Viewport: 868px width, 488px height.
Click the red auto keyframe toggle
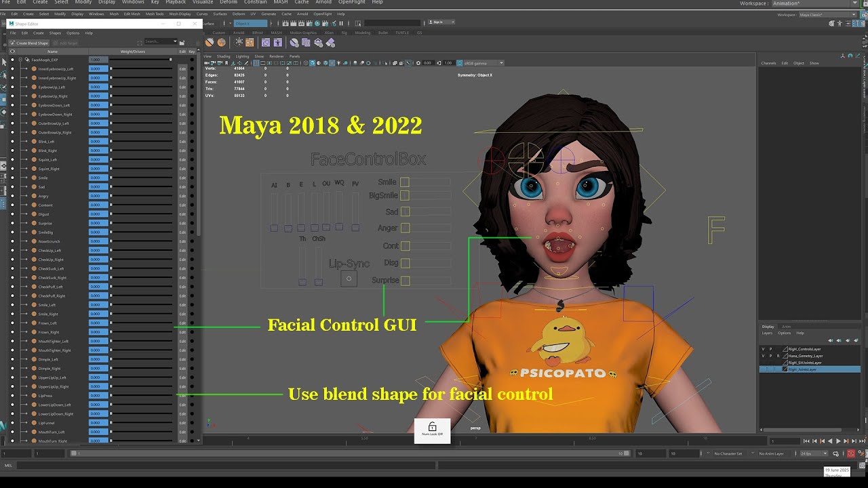(851, 453)
